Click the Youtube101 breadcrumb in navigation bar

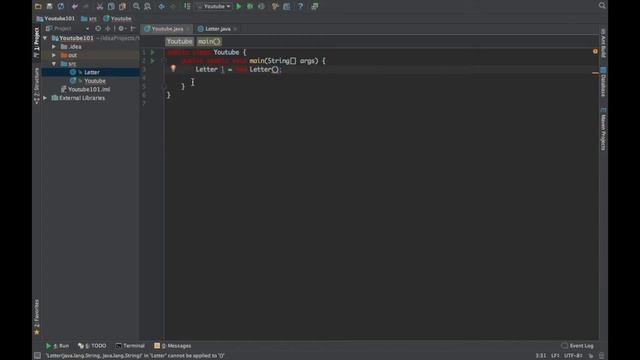point(56,18)
